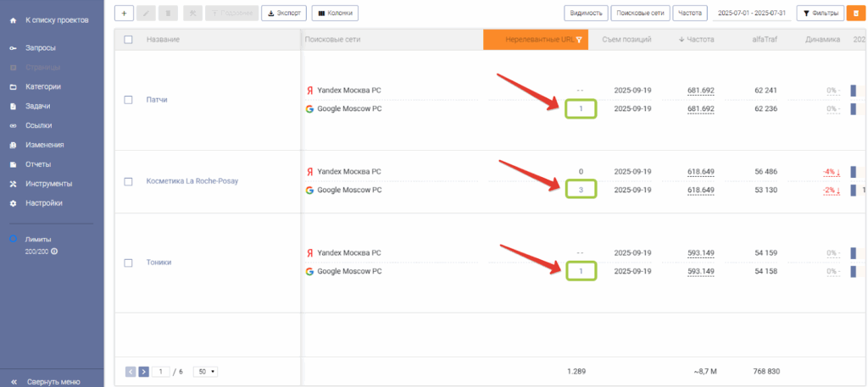Click the home icon for project list
This screenshot has width=868, height=387.
tap(13, 19)
